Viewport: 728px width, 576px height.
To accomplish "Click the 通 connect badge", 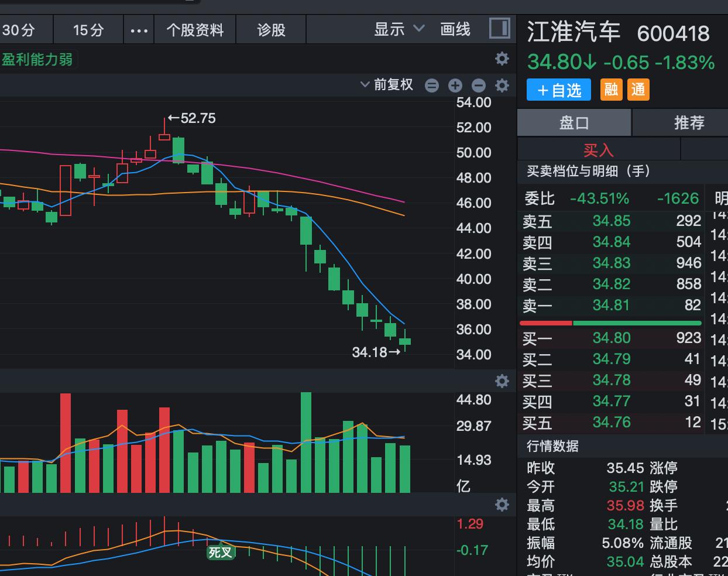I will (x=638, y=90).
